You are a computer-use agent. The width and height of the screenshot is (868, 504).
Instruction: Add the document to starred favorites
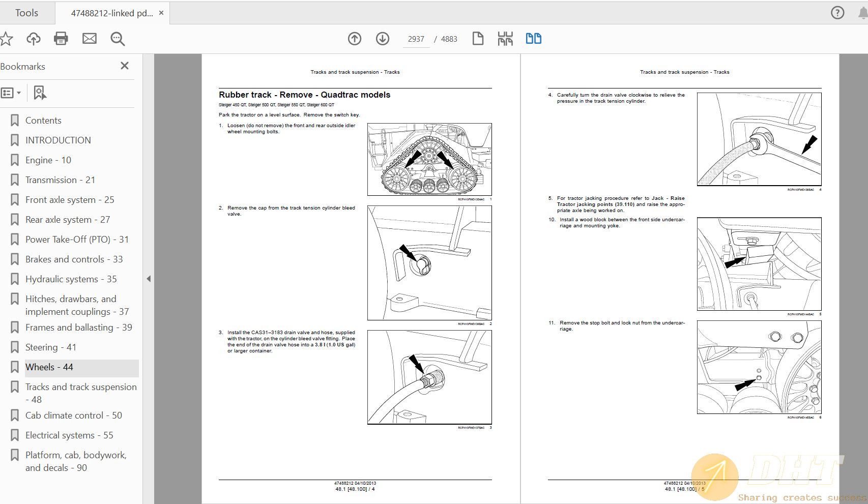6,39
